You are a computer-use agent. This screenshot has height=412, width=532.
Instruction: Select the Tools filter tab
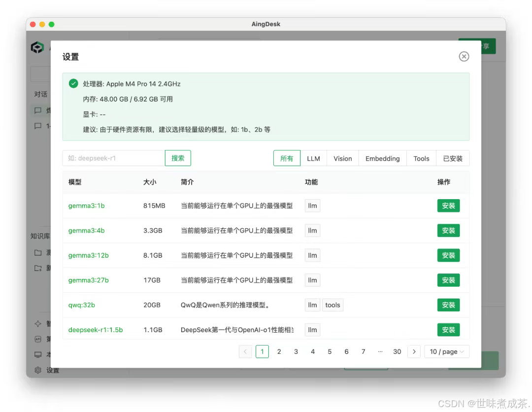421,159
